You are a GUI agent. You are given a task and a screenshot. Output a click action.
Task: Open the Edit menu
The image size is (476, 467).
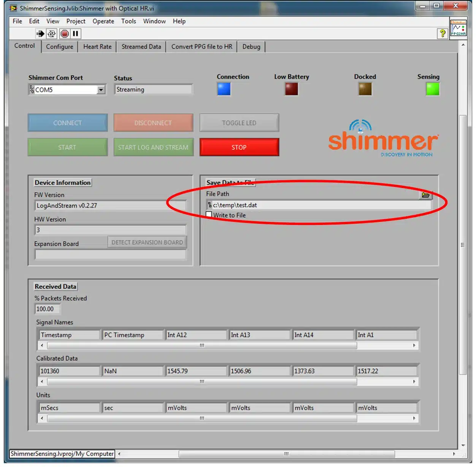[34, 21]
